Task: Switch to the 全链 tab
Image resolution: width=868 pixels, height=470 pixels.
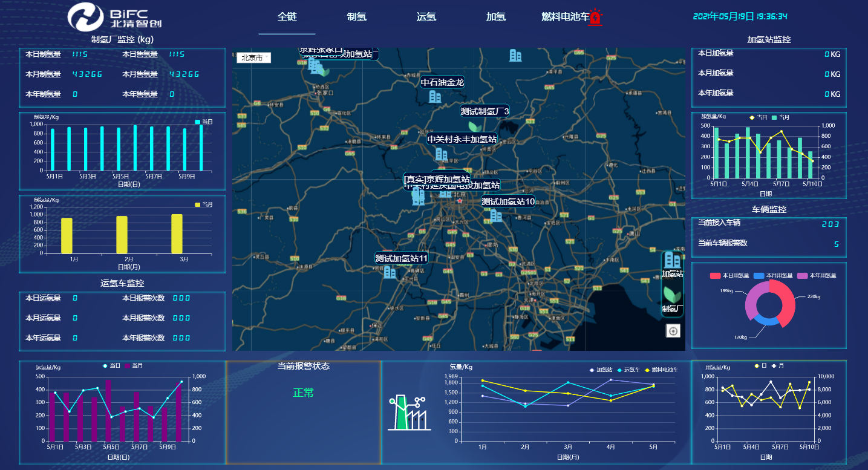Action: [287, 17]
